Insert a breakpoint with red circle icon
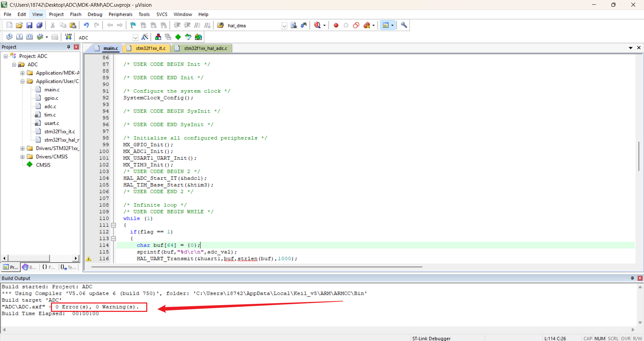644x341 pixels. [x=336, y=25]
